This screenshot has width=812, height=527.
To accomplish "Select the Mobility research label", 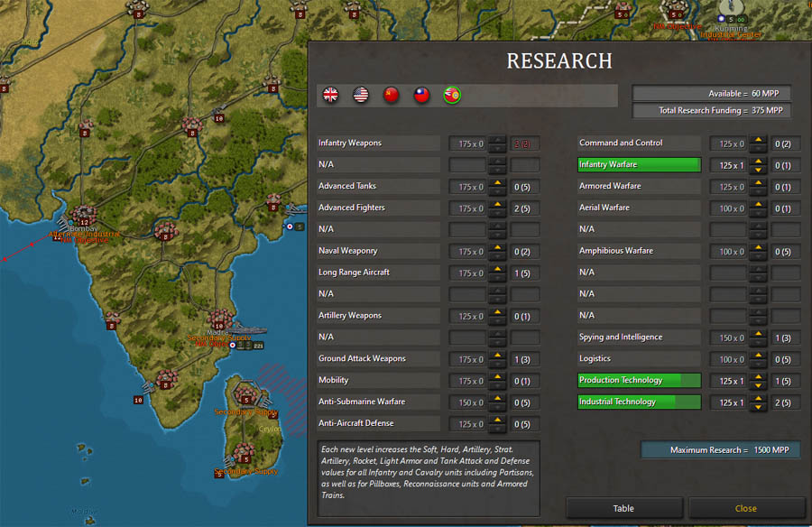I will pos(378,380).
